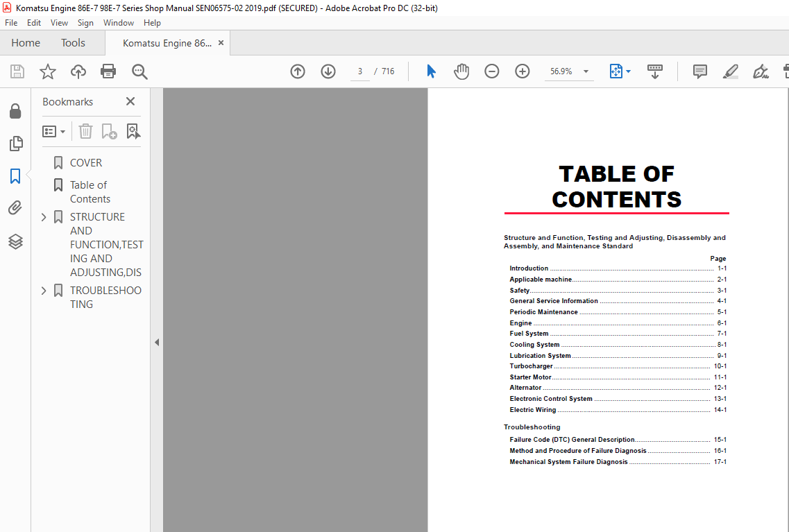This screenshot has width=789, height=532.
Task: Click the scrolling mode keyboard icon
Action: 654,71
